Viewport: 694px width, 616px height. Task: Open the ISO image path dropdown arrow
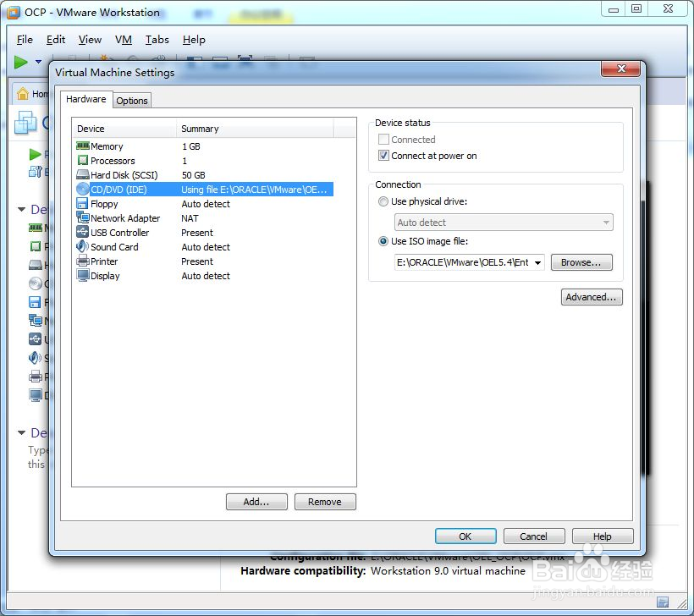[537, 262]
